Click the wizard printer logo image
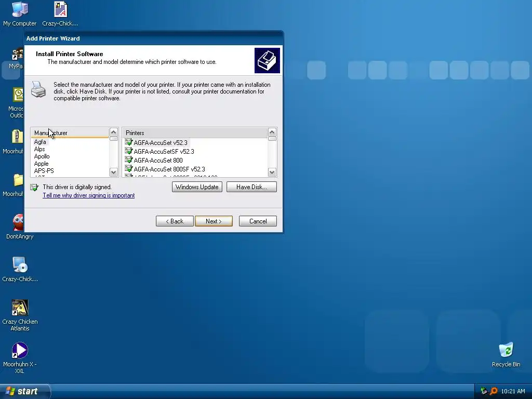Image resolution: width=532 pixels, height=399 pixels. tap(267, 60)
